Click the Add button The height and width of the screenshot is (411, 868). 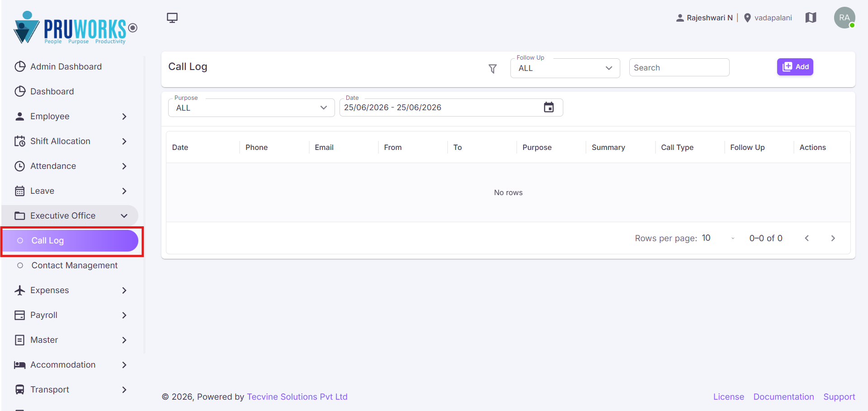[795, 67]
